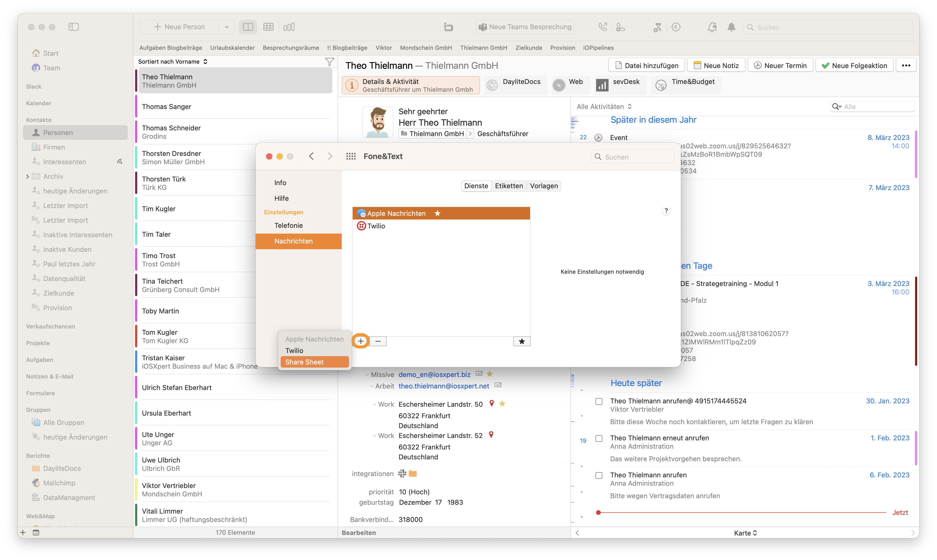937x560 pixels.
Task: Click the map pin for Eschersheimer Landstr. 50
Action: pos(491,403)
